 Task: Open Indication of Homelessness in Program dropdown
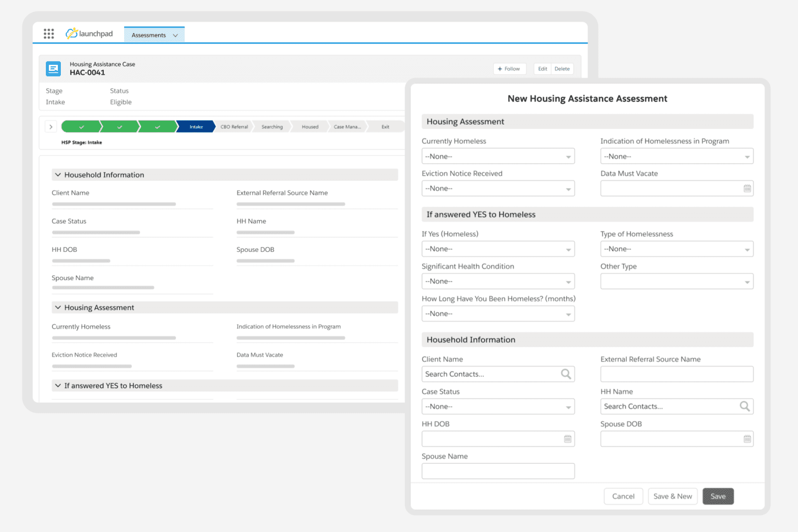click(677, 156)
